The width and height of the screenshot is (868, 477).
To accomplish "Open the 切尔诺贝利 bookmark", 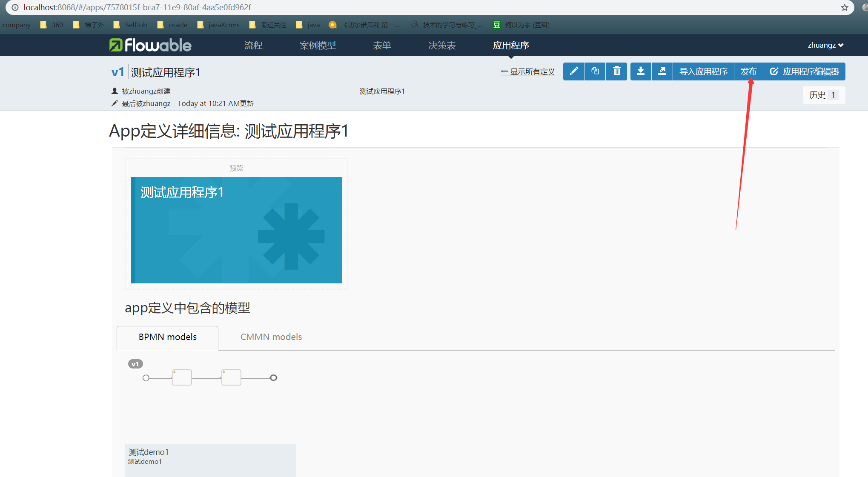I will (x=364, y=25).
